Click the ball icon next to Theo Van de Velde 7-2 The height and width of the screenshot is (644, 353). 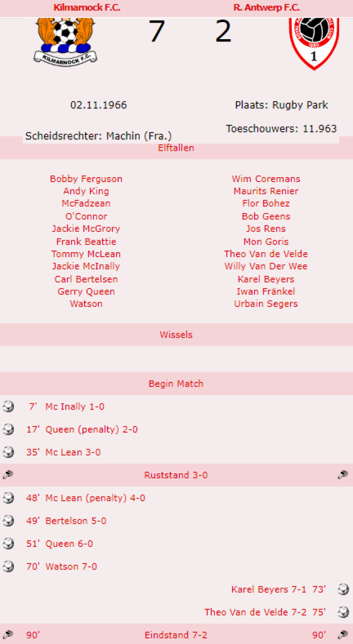pos(343,612)
